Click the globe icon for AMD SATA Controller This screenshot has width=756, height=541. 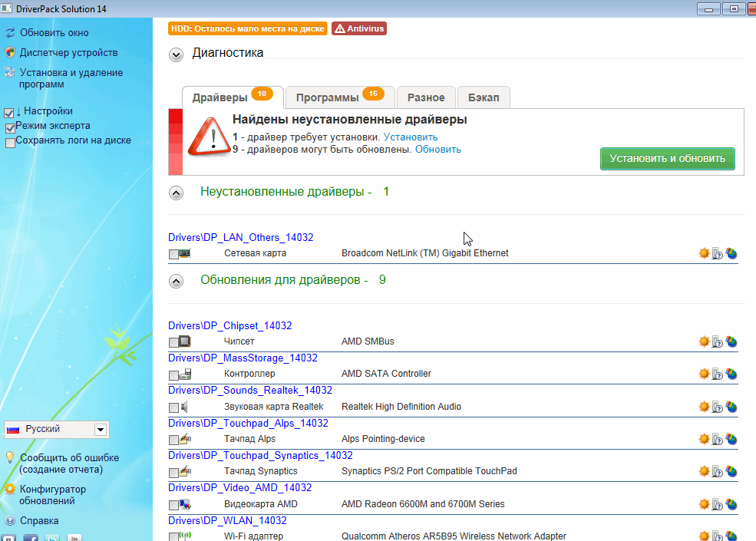click(x=731, y=374)
